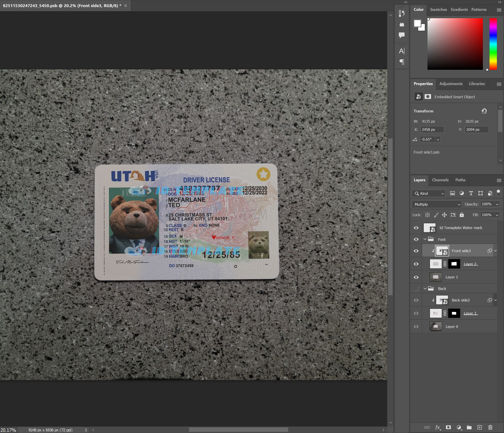Toggle Layer 0 visibility eye
Image resolution: width=504 pixels, height=433 pixels.
[x=416, y=327]
